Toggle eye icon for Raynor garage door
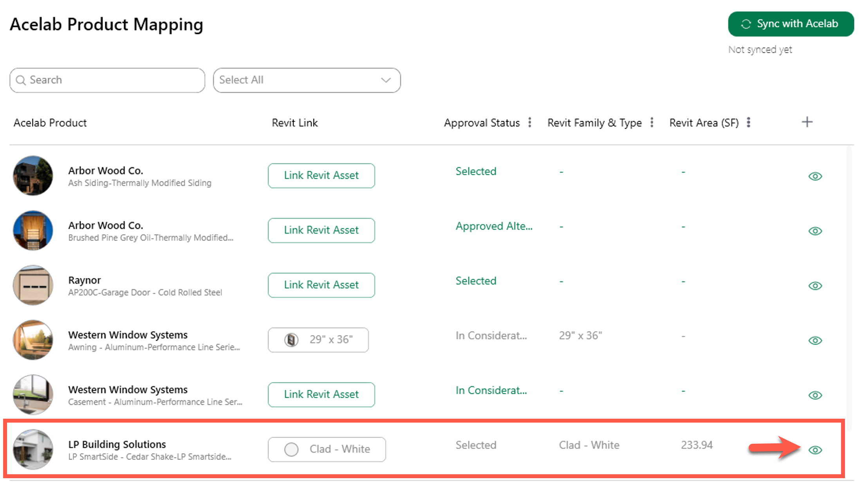 [x=815, y=286]
